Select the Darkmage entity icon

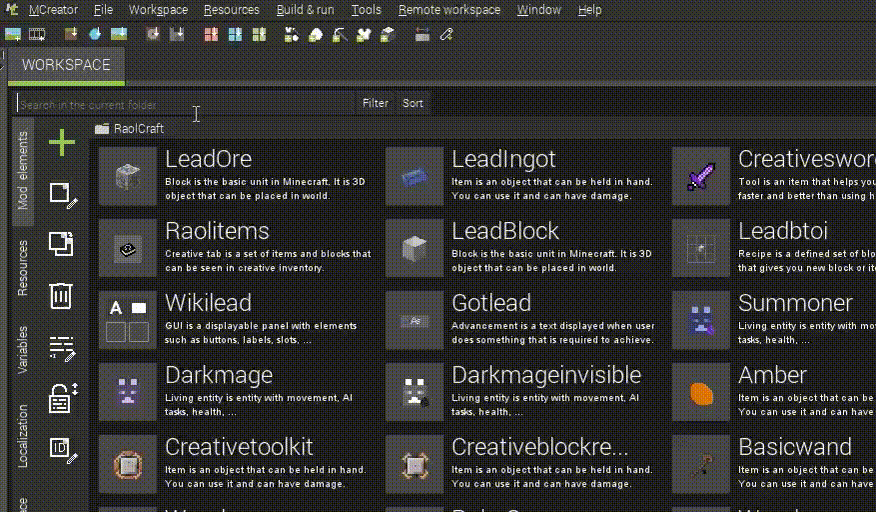tap(128, 392)
